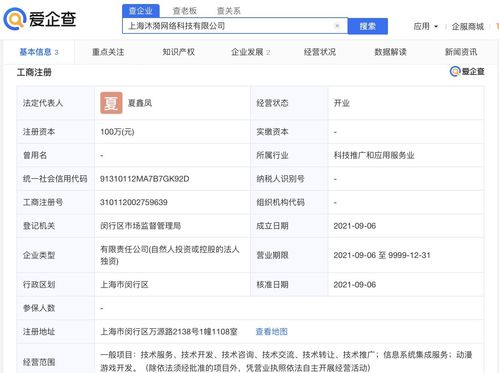Click the 爱企查 logo icon

pos(15,18)
